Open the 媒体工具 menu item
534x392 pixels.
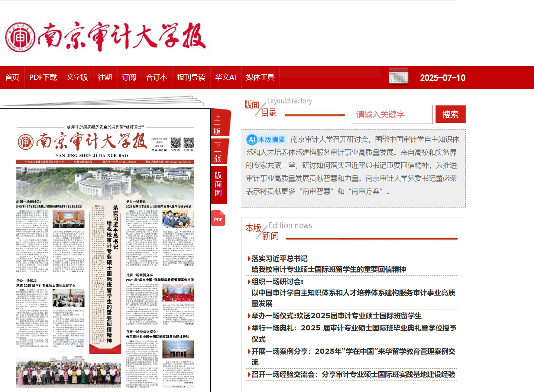(x=260, y=77)
